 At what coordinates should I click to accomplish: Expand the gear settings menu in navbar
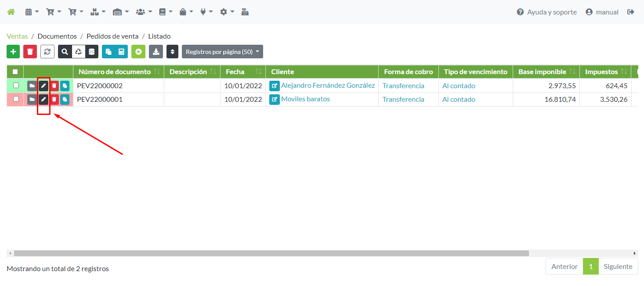click(227, 12)
